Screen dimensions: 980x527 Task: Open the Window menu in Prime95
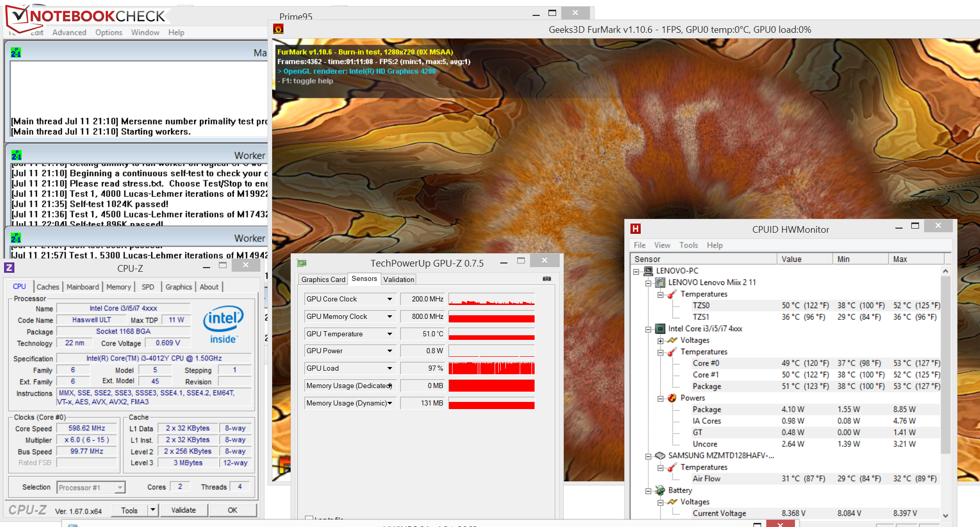coord(145,32)
